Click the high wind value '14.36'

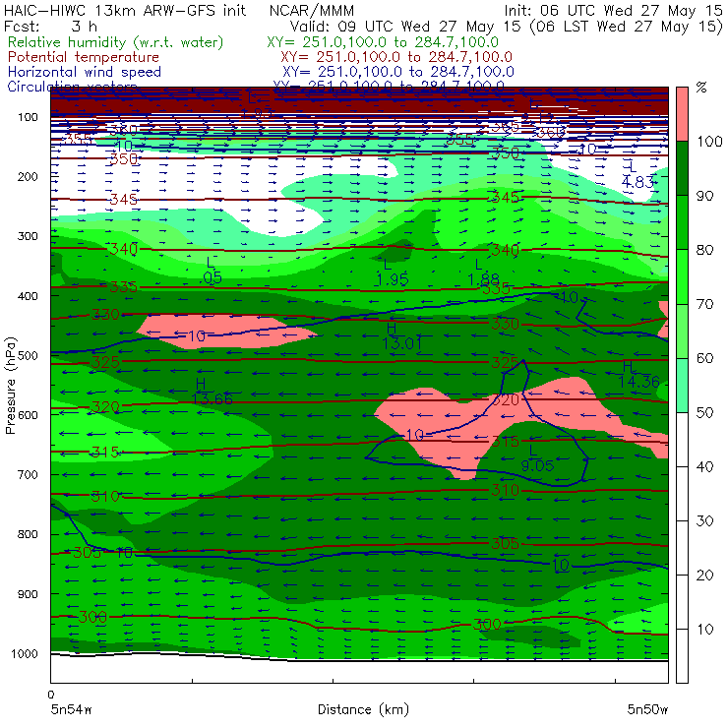(x=638, y=382)
